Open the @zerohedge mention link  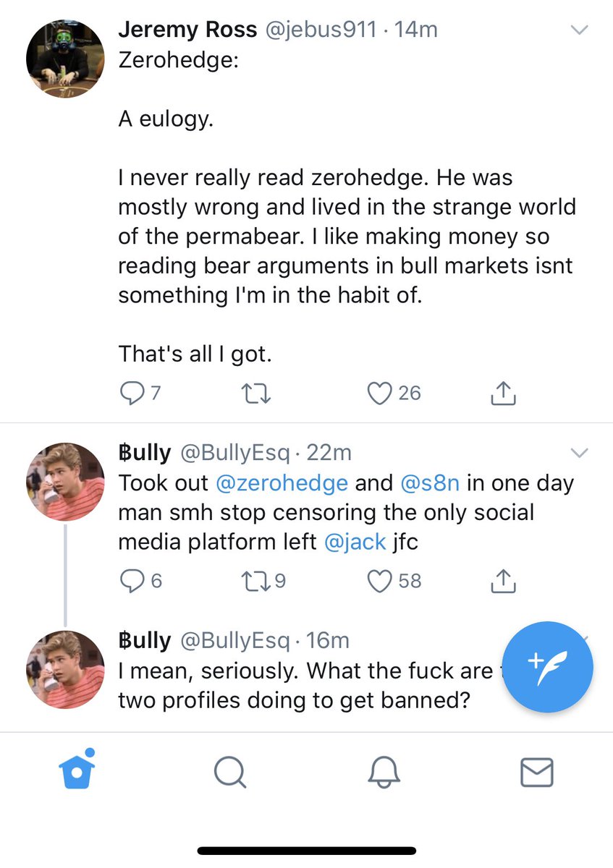tap(282, 482)
